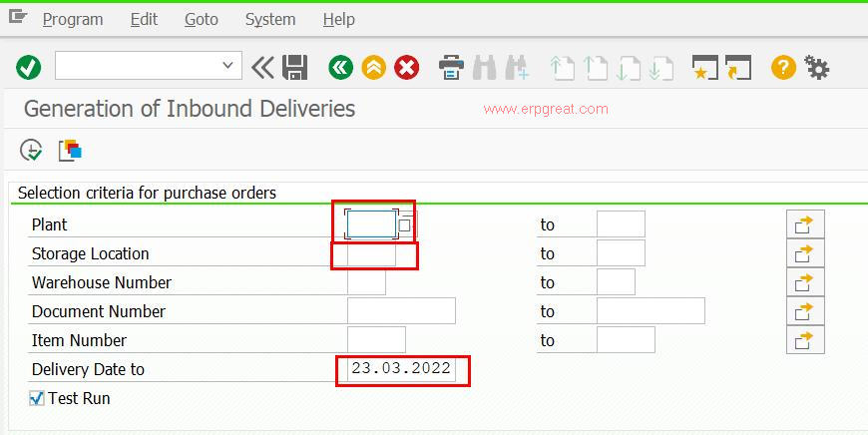
Task: Open Multiple Selection for Plant
Action: click(x=805, y=224)
